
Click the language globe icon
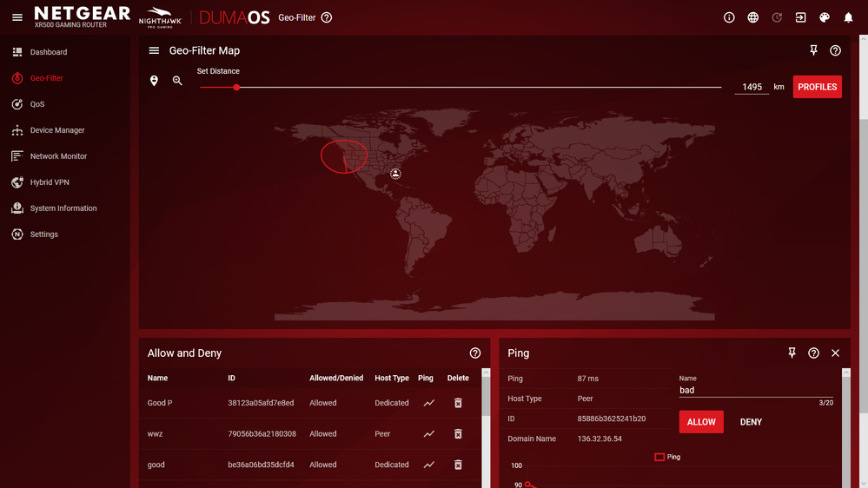click(x=753, y=17)
